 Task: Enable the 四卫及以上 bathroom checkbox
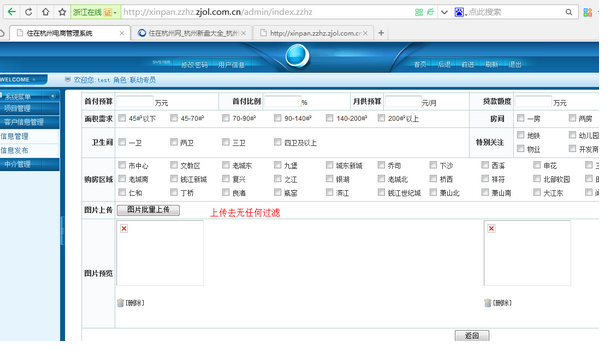278,142
